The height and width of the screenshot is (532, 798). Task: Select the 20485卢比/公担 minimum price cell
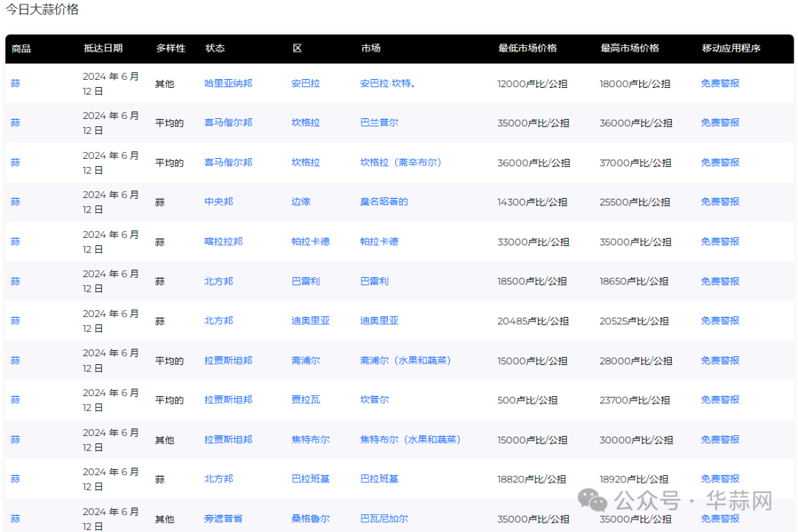tap(532, 321)
